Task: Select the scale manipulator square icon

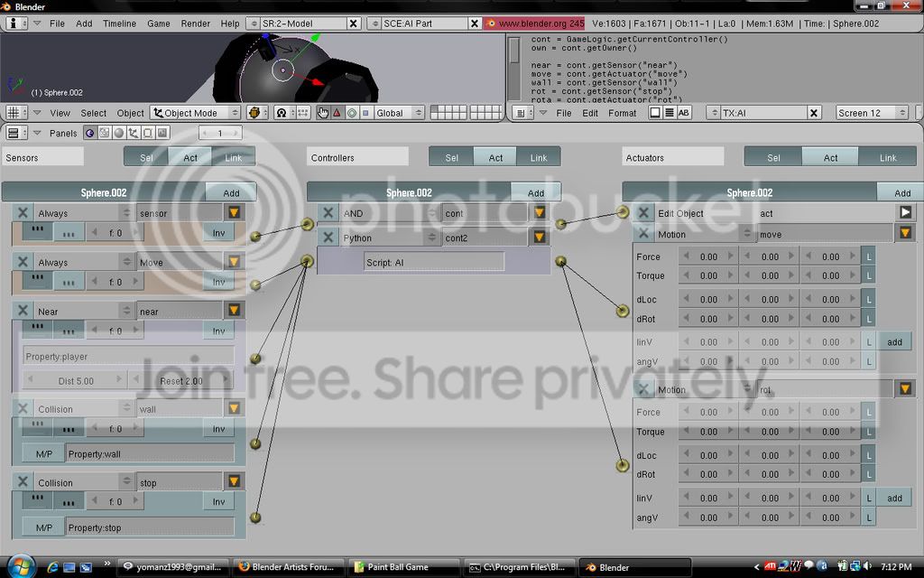Action: (365, 113)
